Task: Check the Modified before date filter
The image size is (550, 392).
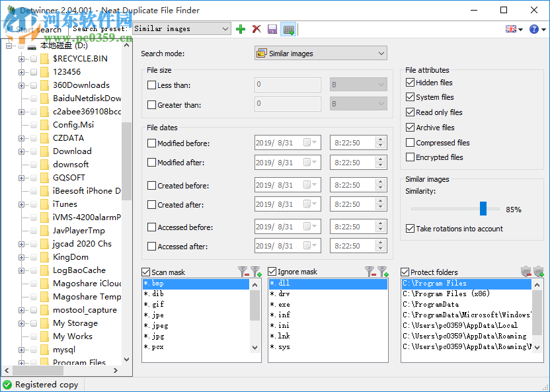Action: [152, 143]
